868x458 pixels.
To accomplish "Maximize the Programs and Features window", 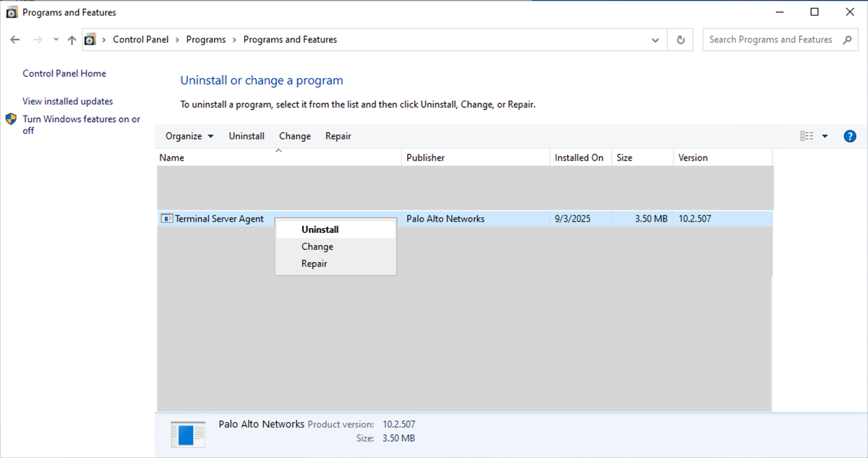I will coord(814,12).
